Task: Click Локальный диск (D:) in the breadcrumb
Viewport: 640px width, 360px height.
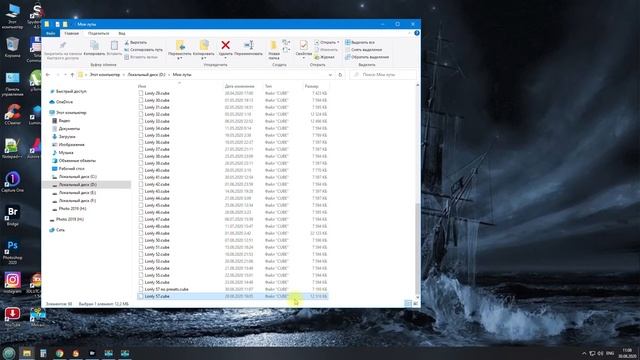Action: tap(146, 75)
